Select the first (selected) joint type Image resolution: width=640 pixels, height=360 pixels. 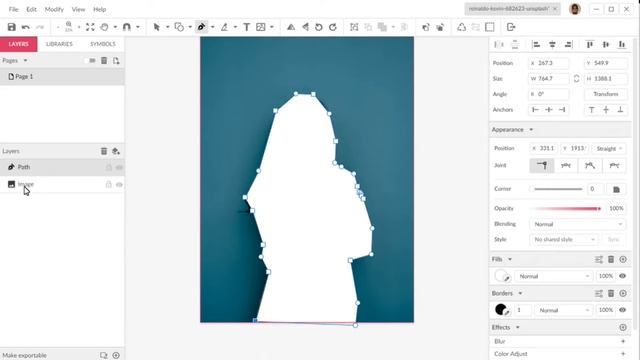(542, 165)
